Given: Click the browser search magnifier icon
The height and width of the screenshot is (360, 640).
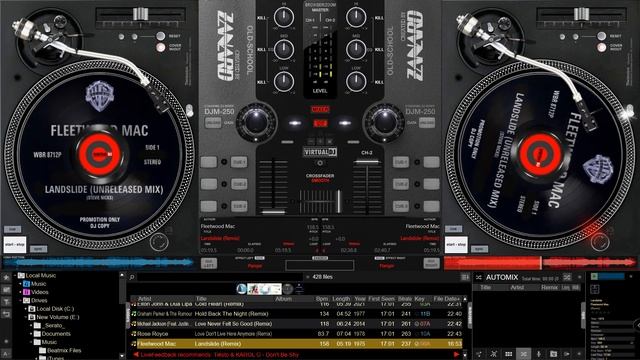Looking at the screenshot, I should click(132, 277).
